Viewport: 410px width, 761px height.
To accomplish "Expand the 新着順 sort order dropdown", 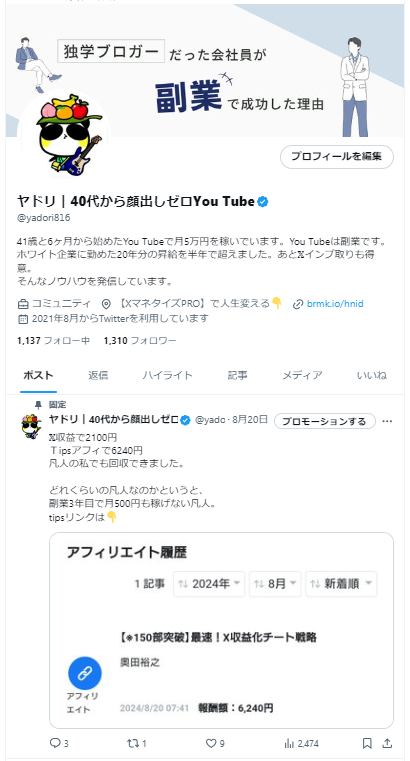I will click(x=341, y=584).
